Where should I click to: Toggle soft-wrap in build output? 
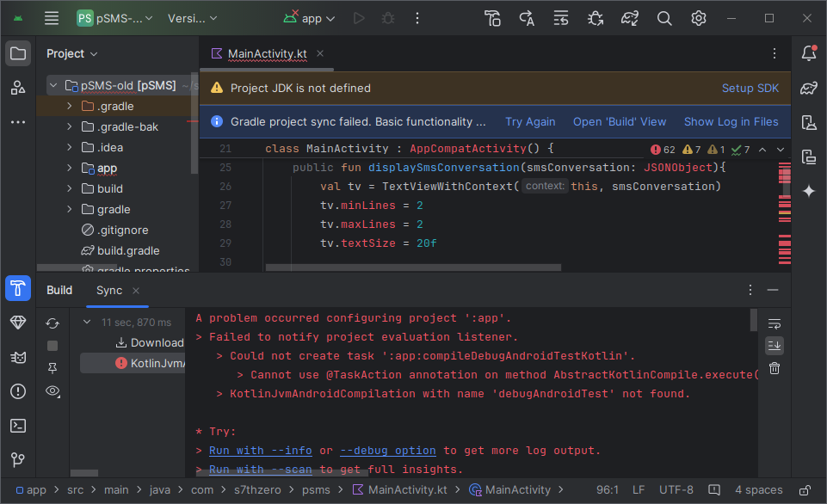pyautogui.click(x=775, y=323)
